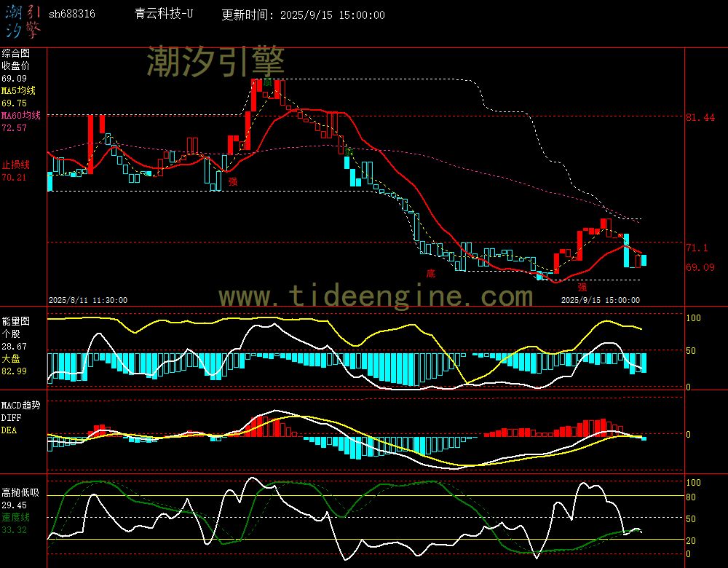The image size is (728, 568).
Task: Click the start date 2025/8/11 11:30:00
Action: 88,301
